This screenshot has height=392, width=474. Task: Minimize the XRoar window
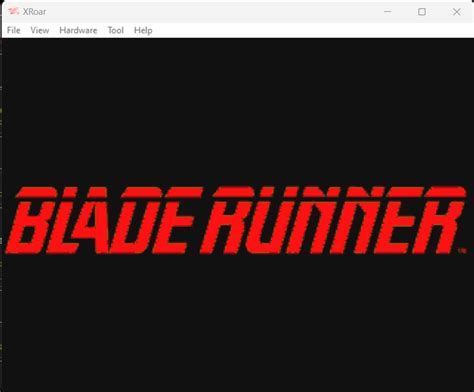coord(388,12)
